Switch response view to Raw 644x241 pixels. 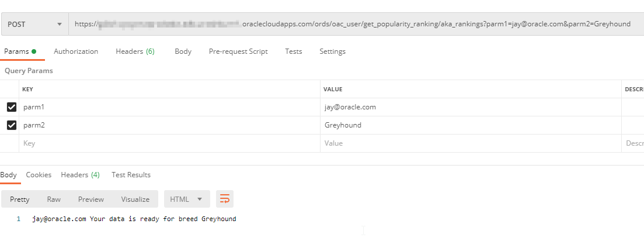(x=54, y=199)
